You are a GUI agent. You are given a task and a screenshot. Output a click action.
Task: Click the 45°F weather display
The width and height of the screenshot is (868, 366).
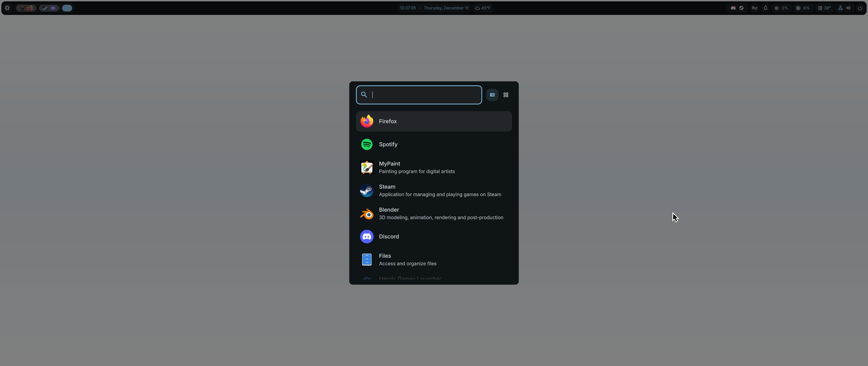coord(482,8)
